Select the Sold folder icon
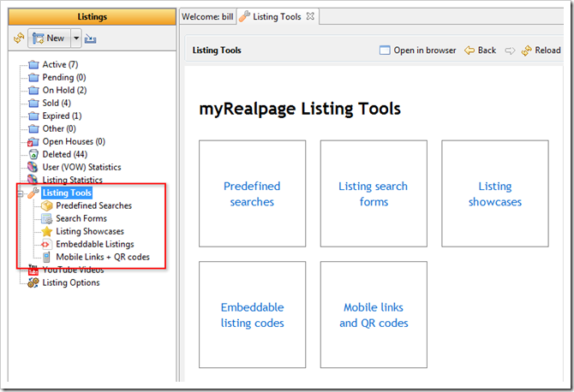This screenshot has width=574, height=392. point(33,103)
